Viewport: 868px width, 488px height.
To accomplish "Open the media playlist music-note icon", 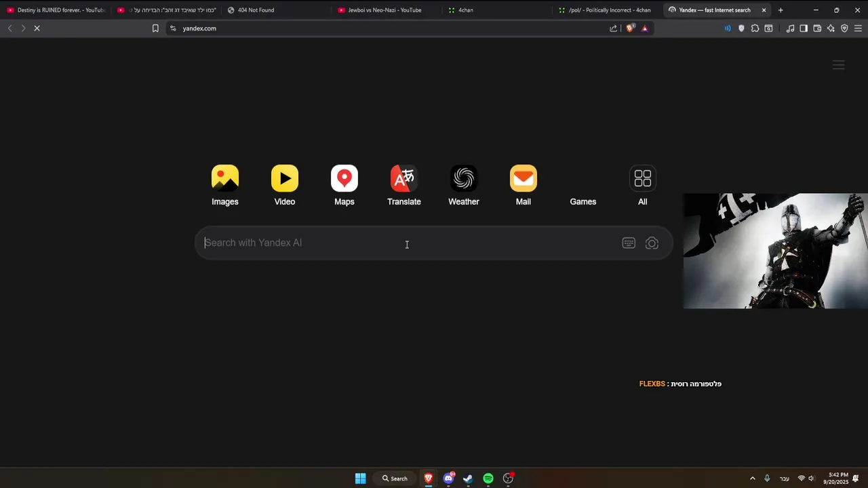I will coord(790,28).
